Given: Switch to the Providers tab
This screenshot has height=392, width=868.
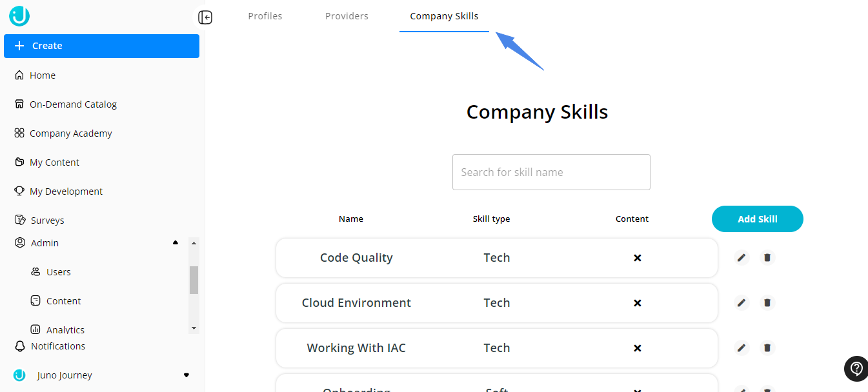Looking at the screenshot, I should (347, 16).
